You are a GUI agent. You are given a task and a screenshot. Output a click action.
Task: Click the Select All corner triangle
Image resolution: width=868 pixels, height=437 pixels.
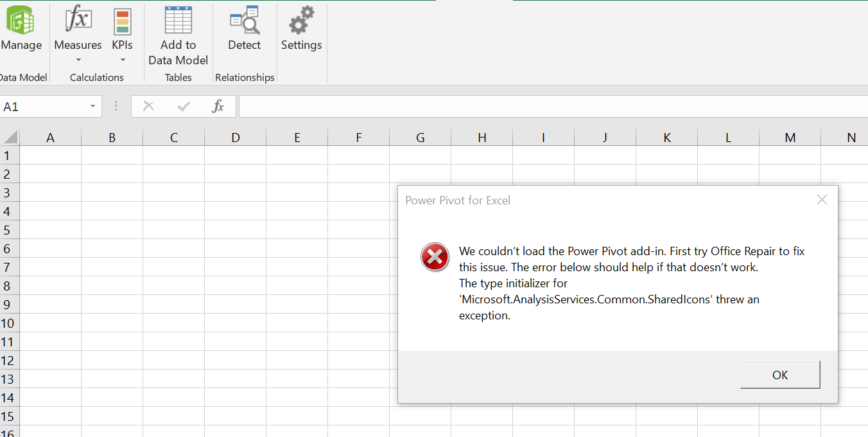pyautogui.click(x=10, y=137)
